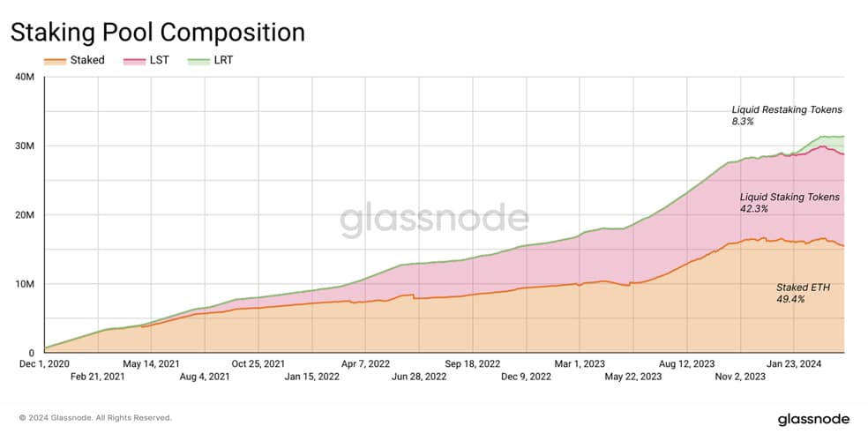Toggle the LST legend entry
The image size is (868, 441).
tap(146, 60)
